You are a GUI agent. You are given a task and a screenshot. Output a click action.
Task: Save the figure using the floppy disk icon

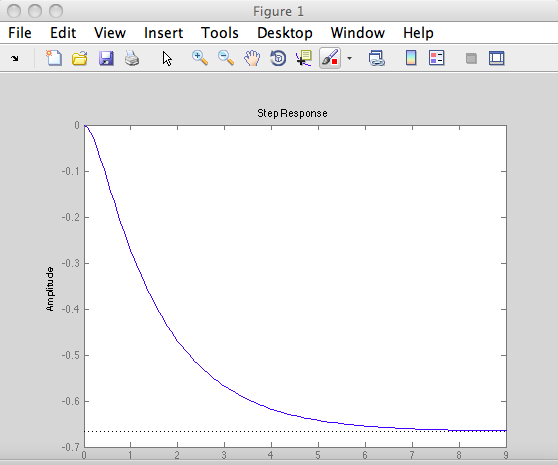106,58
